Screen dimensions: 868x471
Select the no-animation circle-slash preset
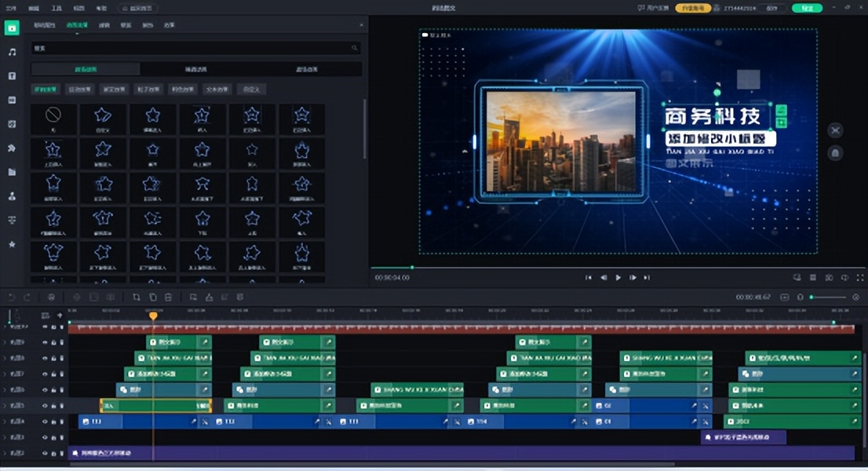[53, 119]
